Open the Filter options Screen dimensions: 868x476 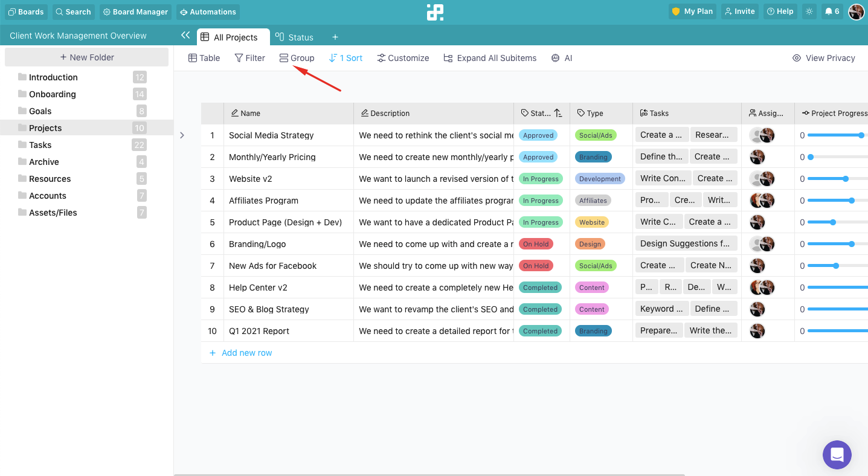coord(250,58)
